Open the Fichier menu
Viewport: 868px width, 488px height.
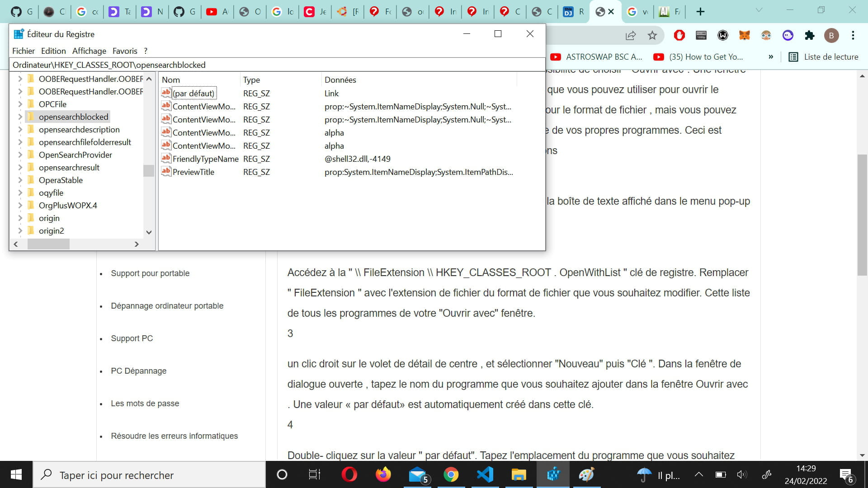tap(24, 51)
